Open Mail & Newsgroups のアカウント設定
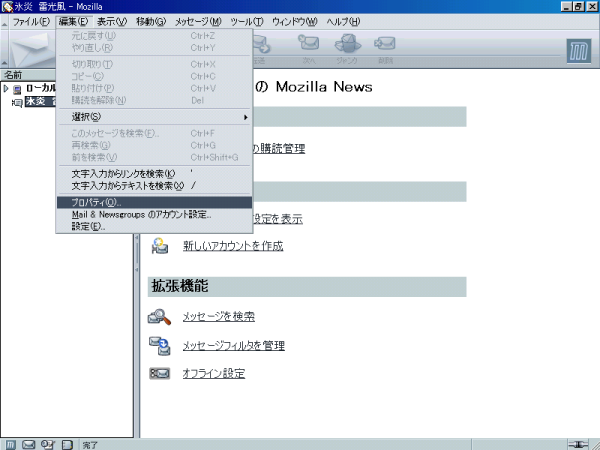The image size is (600, 450). (x=154, y=214)
